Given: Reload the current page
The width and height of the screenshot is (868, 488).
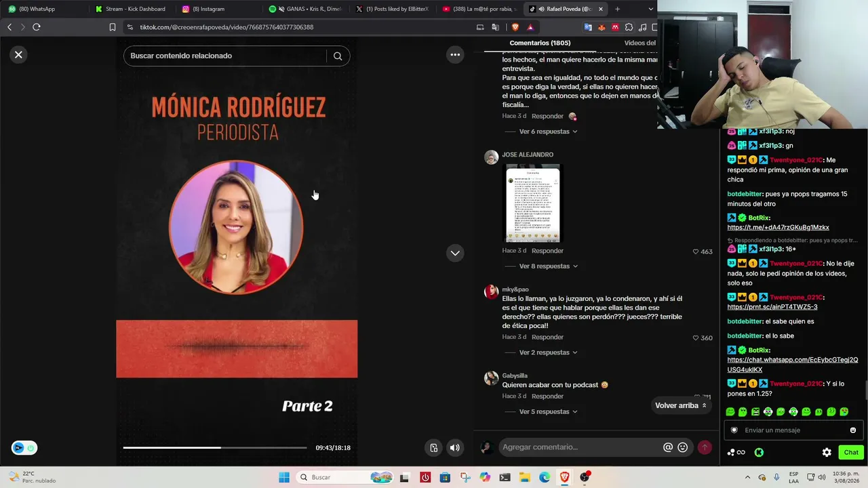Looking at the screenshot, I should [37, 27].
